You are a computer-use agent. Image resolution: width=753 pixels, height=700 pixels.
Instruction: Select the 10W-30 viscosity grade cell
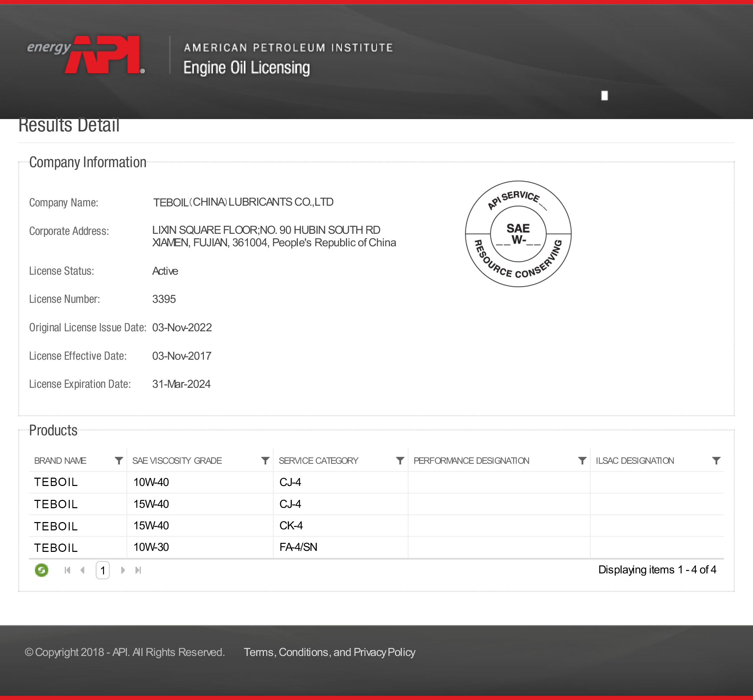200,547
